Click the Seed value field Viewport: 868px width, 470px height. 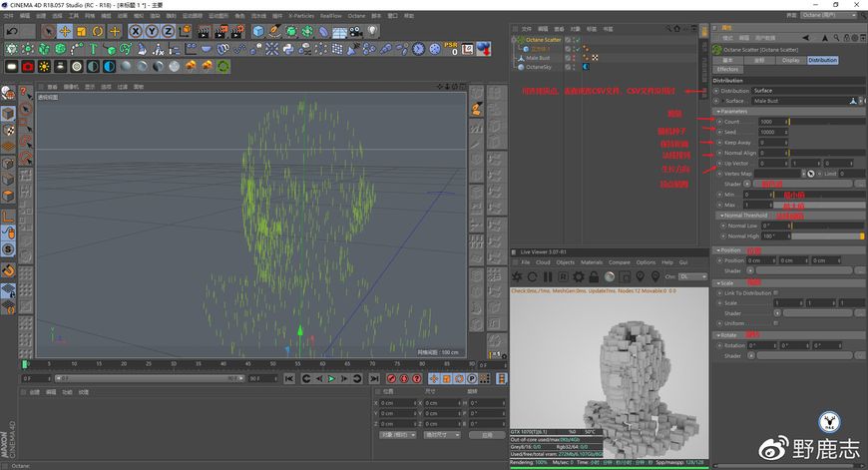tap(770, 133)
